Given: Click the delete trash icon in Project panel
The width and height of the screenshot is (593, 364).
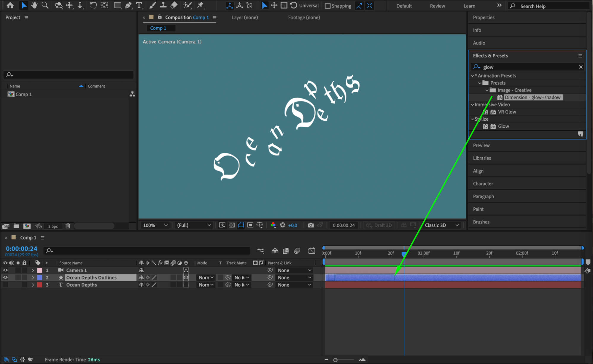Looking at the screenshot, I should click(68, 226).
